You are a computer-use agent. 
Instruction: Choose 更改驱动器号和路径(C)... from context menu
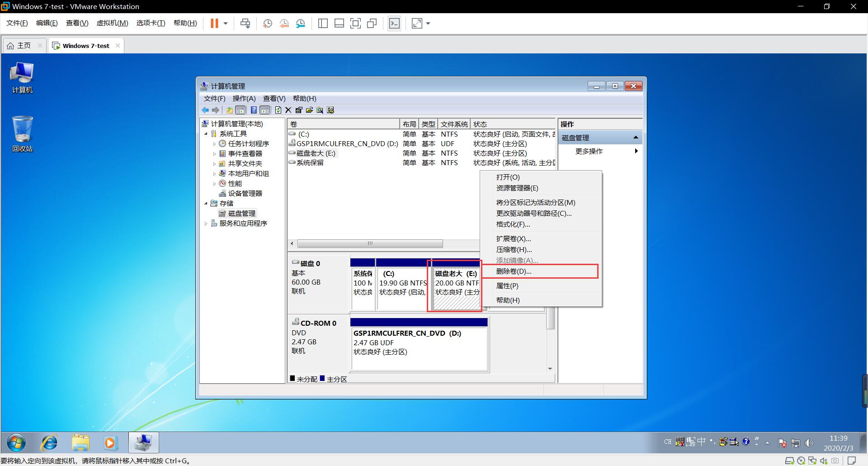(541, 213)
